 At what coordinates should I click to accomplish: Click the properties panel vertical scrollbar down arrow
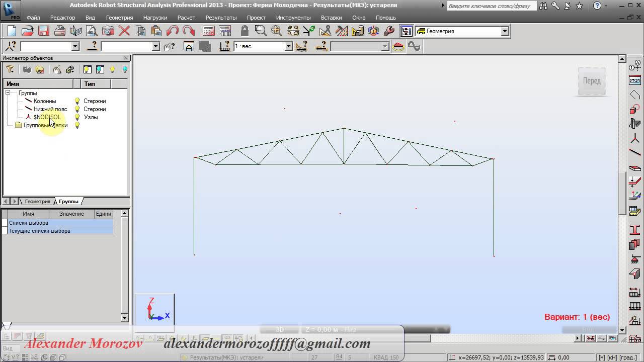[x=125, y=318]
